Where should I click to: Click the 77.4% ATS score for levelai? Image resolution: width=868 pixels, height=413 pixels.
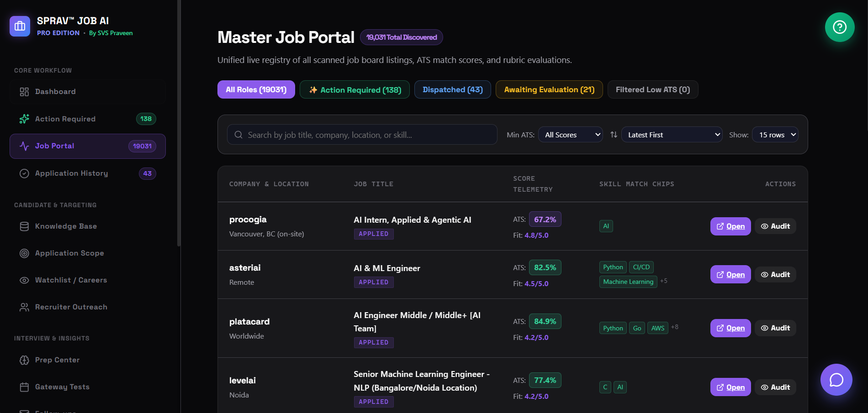(545, 380)
